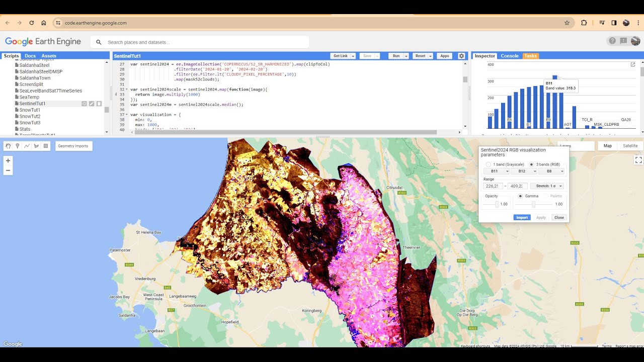
Task: Open revision history for SentinelTut1
Action: tap(85, 104)
